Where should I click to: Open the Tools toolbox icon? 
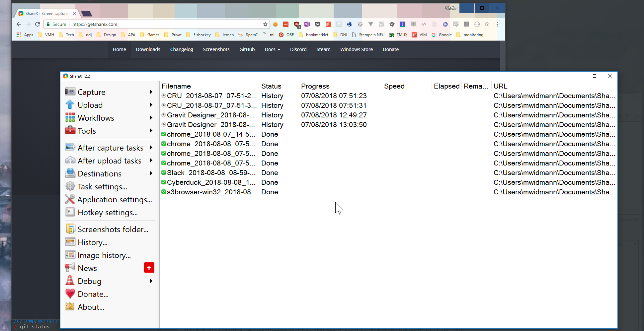[x=70, y=130]
